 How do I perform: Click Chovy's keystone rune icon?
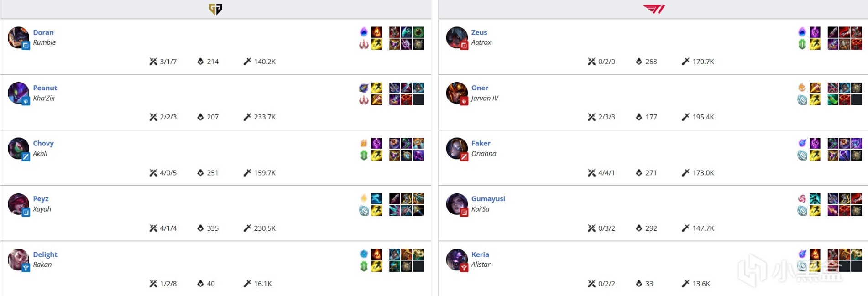pyautogui.click(x=364, y=143)
